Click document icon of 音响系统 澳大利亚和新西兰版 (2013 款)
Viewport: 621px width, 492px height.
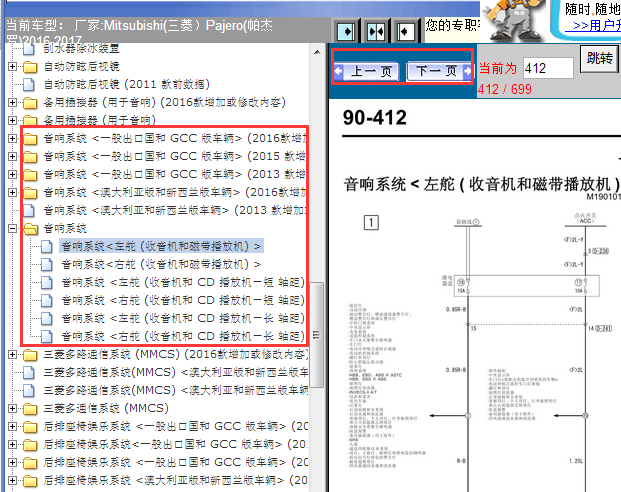point(29,210)
